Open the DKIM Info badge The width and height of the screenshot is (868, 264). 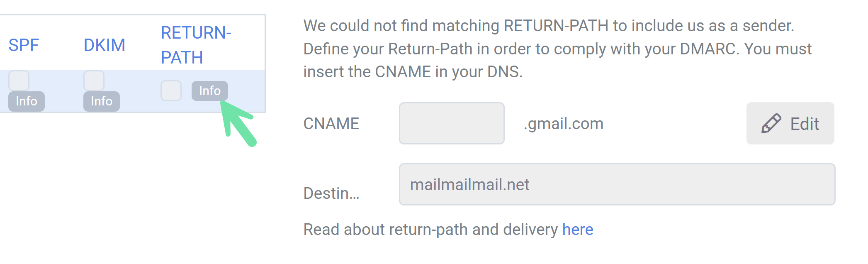(102, 101)
